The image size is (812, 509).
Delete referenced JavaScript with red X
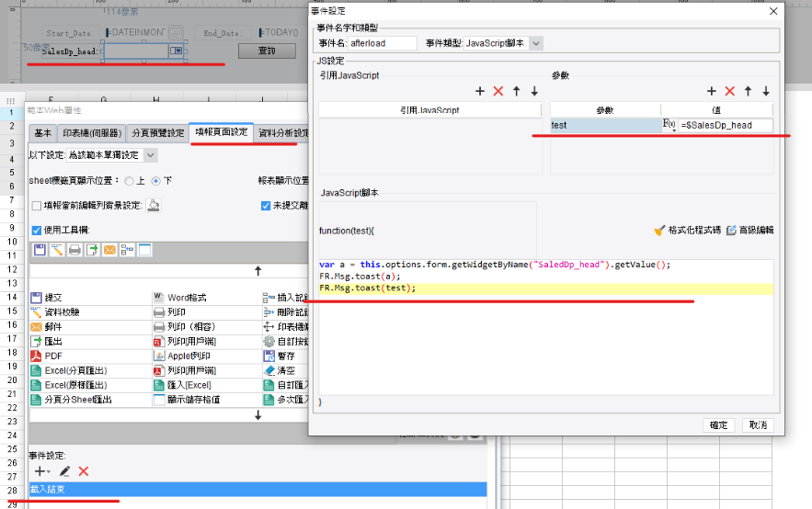[x=498, y=92]
